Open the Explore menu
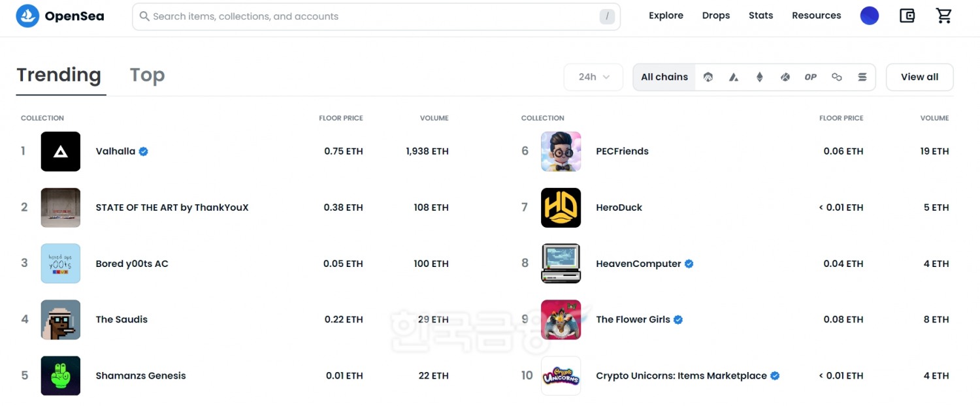 (x=666, y=16)
